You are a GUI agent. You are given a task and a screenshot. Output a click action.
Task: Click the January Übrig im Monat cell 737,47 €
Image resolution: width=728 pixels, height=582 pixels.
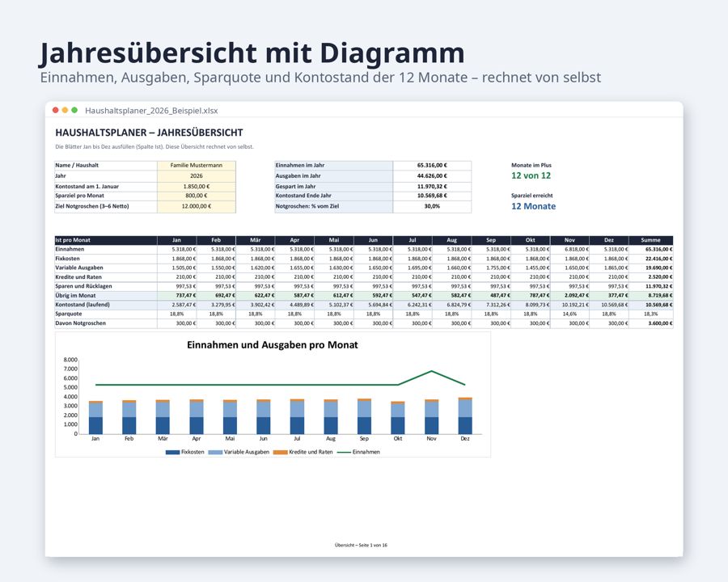177,295
